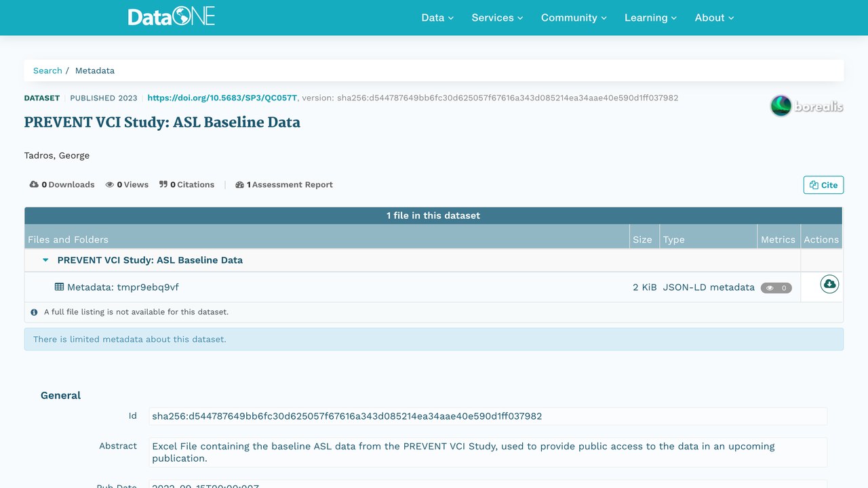Click the Assessment Report gauge icon

click(x=239, y=184)
